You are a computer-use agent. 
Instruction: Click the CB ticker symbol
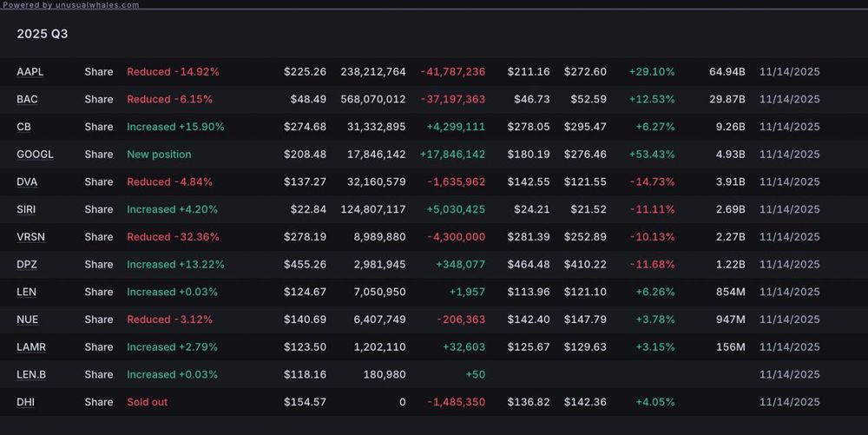[23, 127]
